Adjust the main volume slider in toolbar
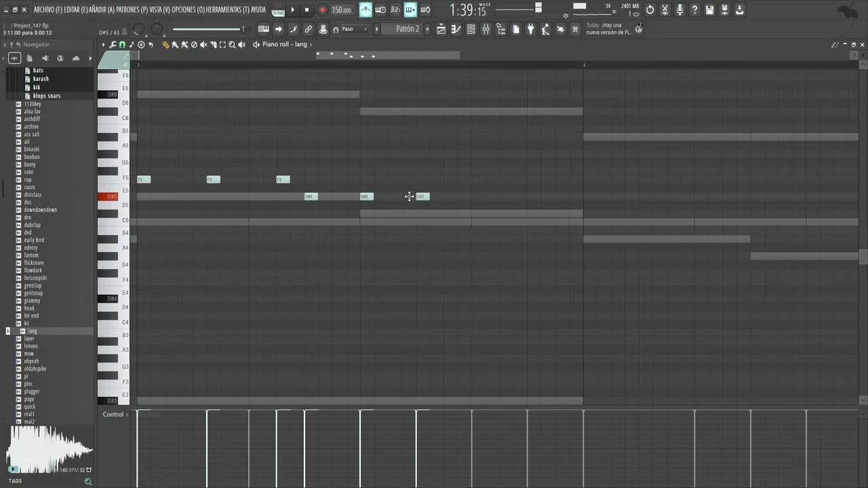868x488 pixels. point(209,29)
